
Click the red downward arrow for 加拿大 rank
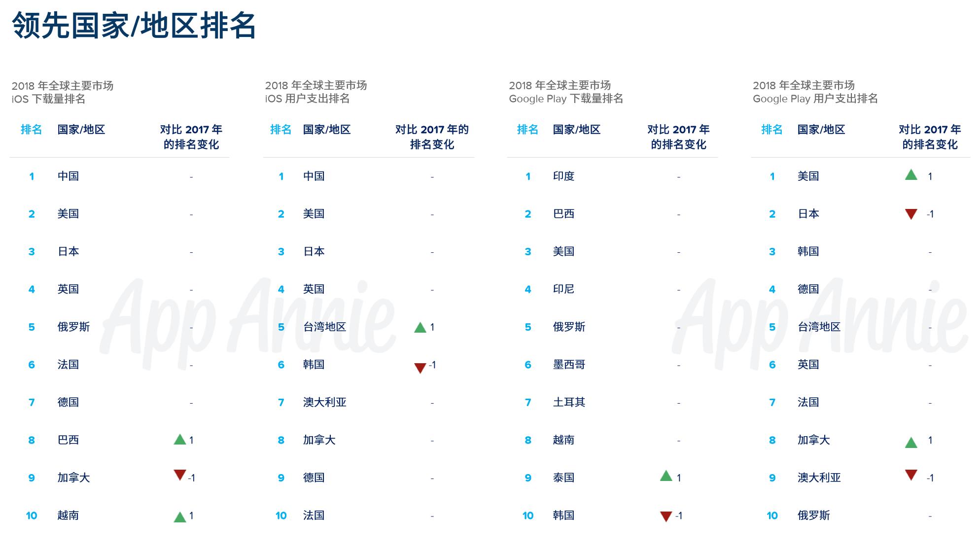177,479
